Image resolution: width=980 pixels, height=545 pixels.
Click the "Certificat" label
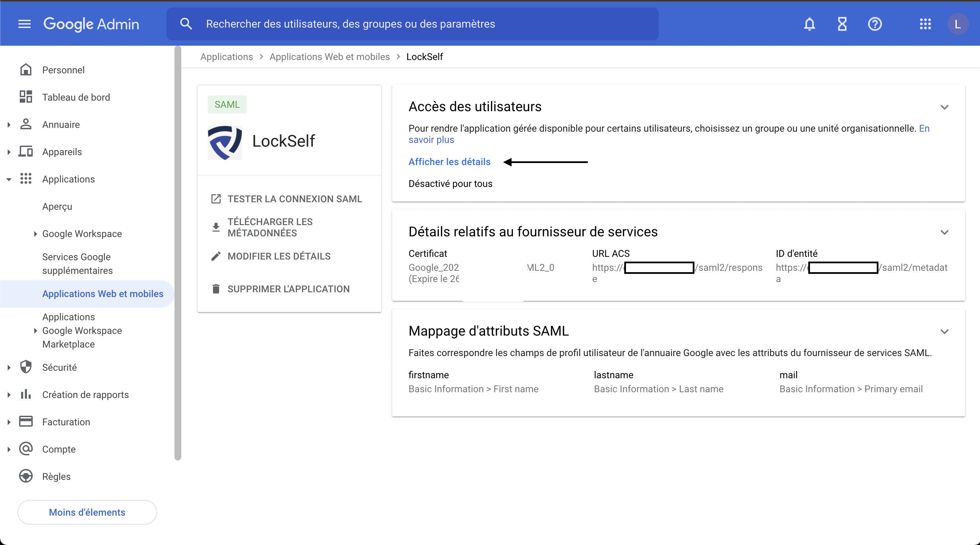point(428,254)
